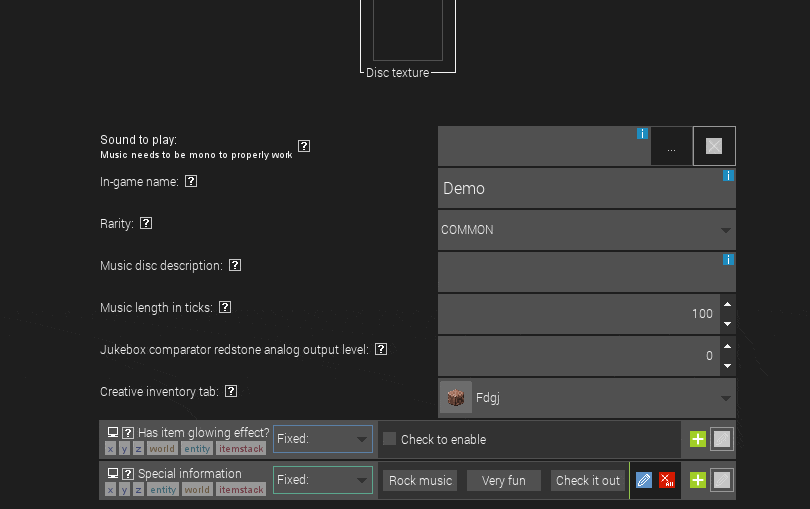
Task: Click entity tag under Special information
Action: click(x=163, y=489)
